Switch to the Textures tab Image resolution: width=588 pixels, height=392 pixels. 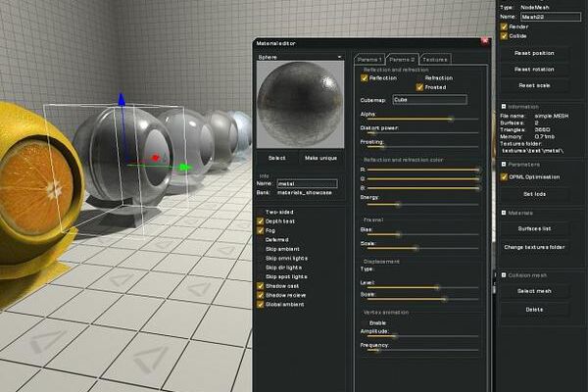coord(434,59)
